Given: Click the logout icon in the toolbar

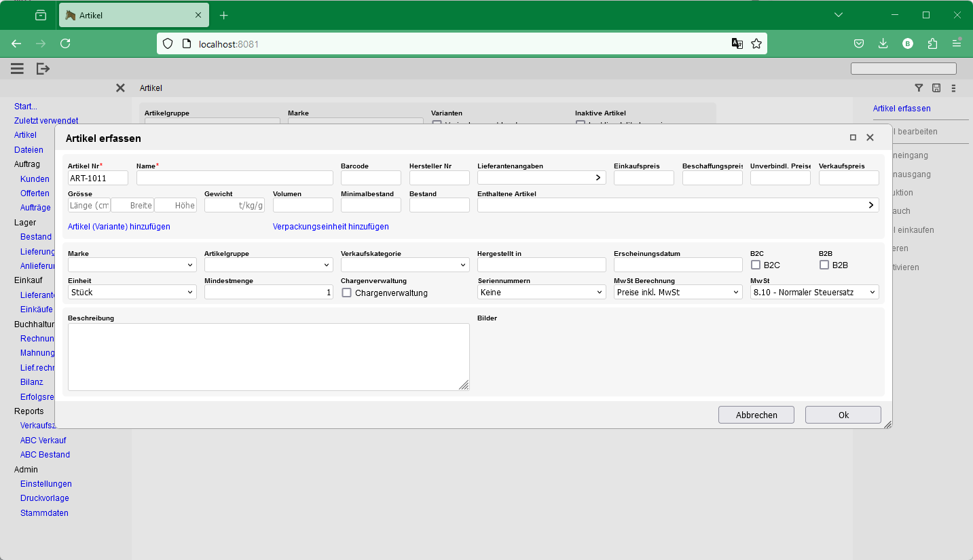Looking at the screenshot, I should (x=43, y=69).
